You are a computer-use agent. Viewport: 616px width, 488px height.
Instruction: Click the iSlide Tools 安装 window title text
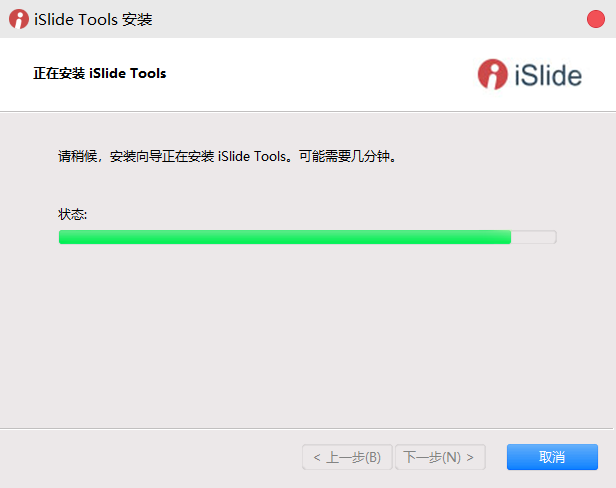click(x=93, y=19)
